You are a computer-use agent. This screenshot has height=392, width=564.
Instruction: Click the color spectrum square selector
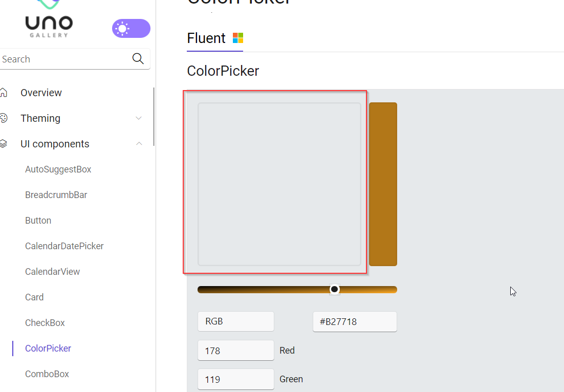[279, 184]
